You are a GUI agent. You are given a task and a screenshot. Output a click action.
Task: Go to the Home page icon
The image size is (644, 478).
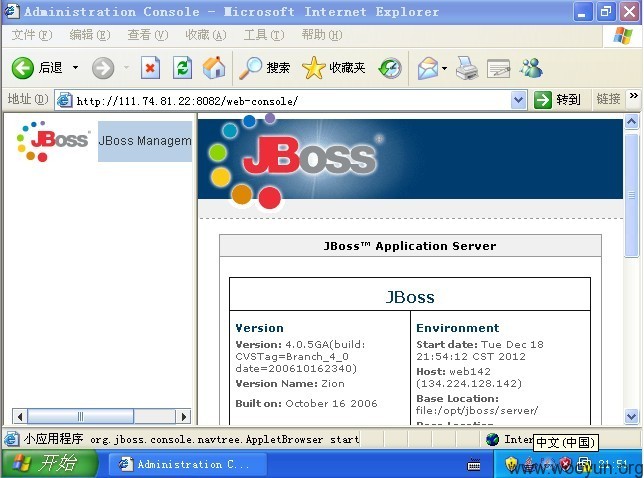tap(214, 67)
